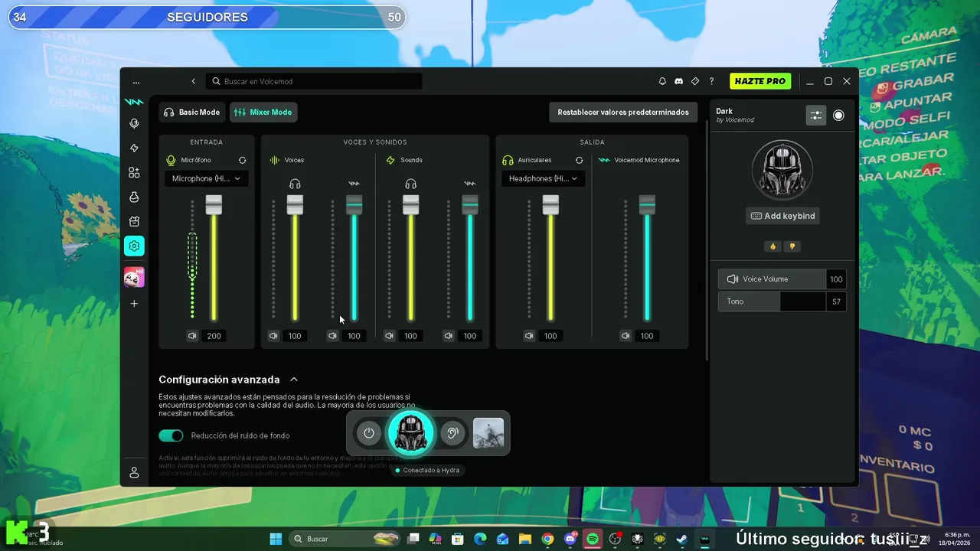
Task: Click the Auriculares fader handle
Action: tap(550, 204)
